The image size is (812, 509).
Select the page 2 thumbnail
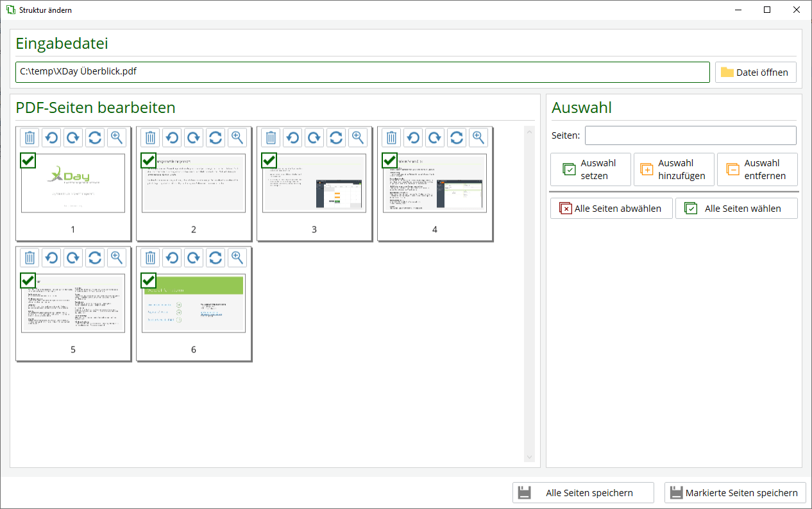click(x=194, y=184)
